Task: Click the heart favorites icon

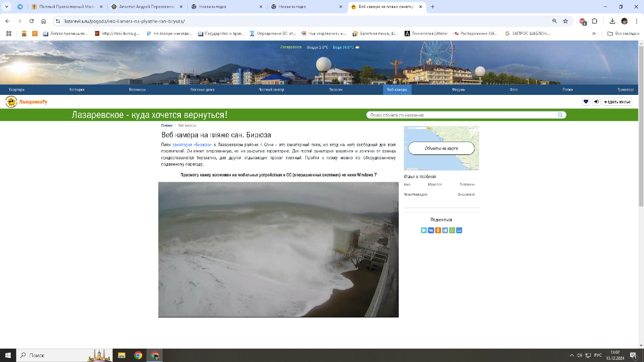Action: (x=586, y=101)
